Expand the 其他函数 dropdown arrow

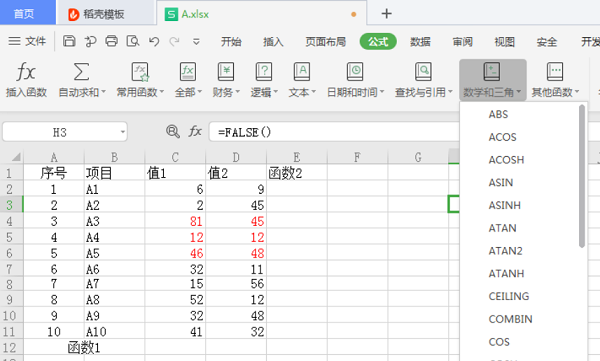(577, 92)
